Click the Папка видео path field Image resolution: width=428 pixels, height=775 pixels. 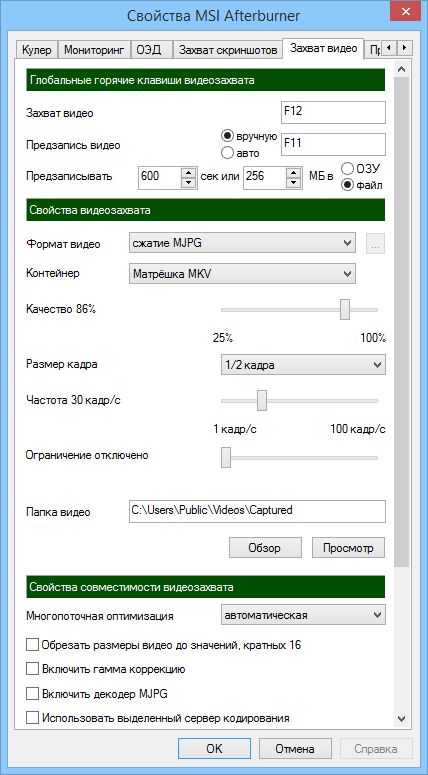(x=257, y=511)
